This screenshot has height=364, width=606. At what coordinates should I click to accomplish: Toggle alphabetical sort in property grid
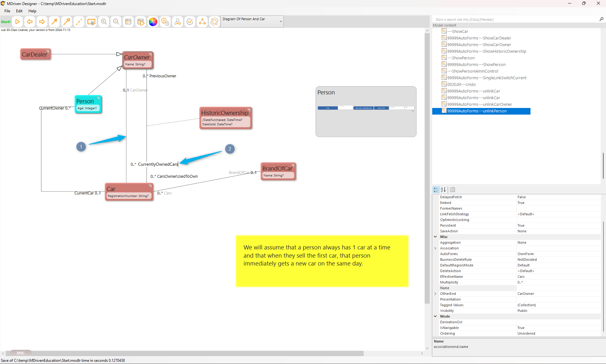(x=443, y=190)
